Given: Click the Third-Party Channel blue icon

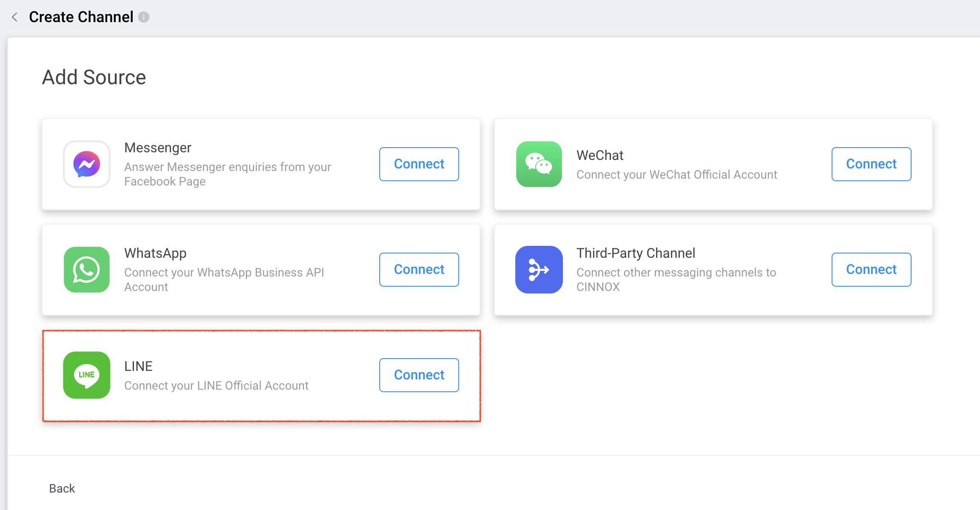Looking at the screenshot, I should [x=539, y=270].
